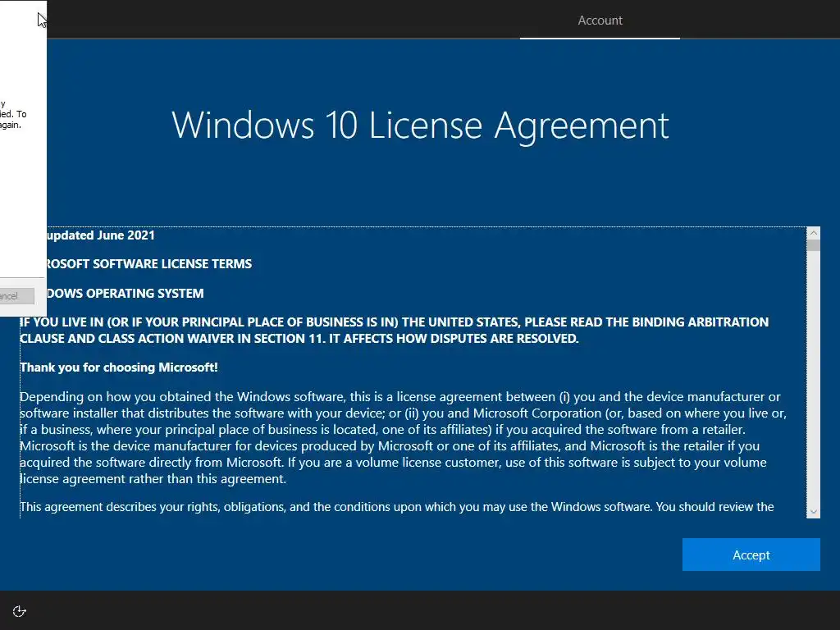Click the Accept button

(751, 555)
